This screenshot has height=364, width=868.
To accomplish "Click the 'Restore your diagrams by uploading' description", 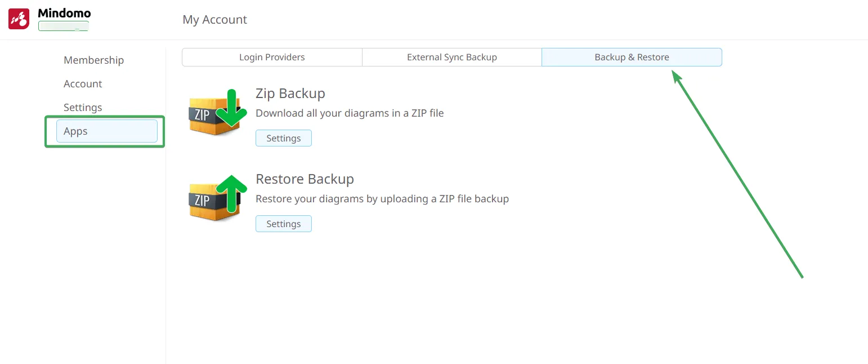I will [382, 199].
